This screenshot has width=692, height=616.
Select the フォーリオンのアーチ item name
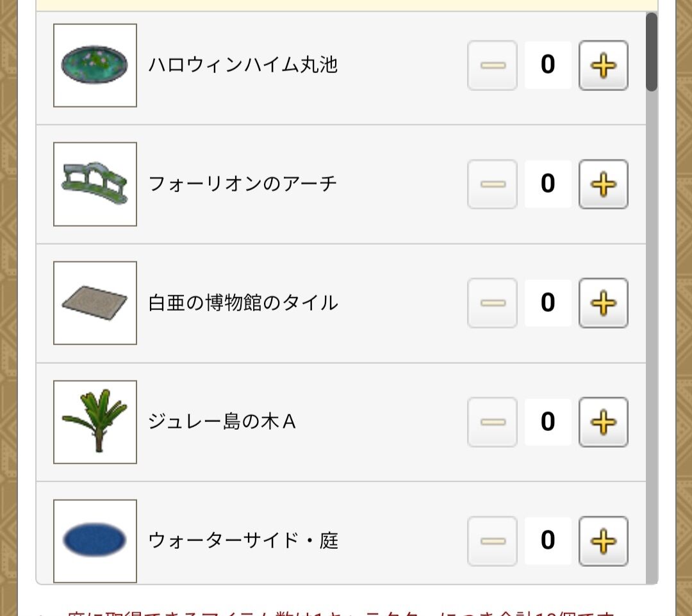[x=243, y=184]
